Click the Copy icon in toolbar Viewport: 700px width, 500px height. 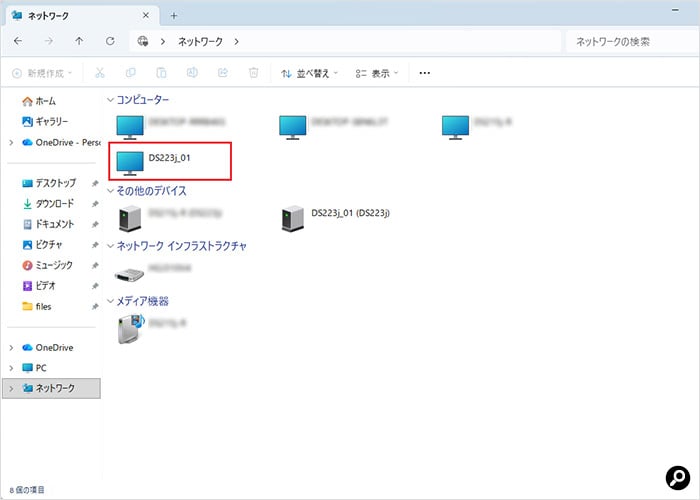point(131,73)
